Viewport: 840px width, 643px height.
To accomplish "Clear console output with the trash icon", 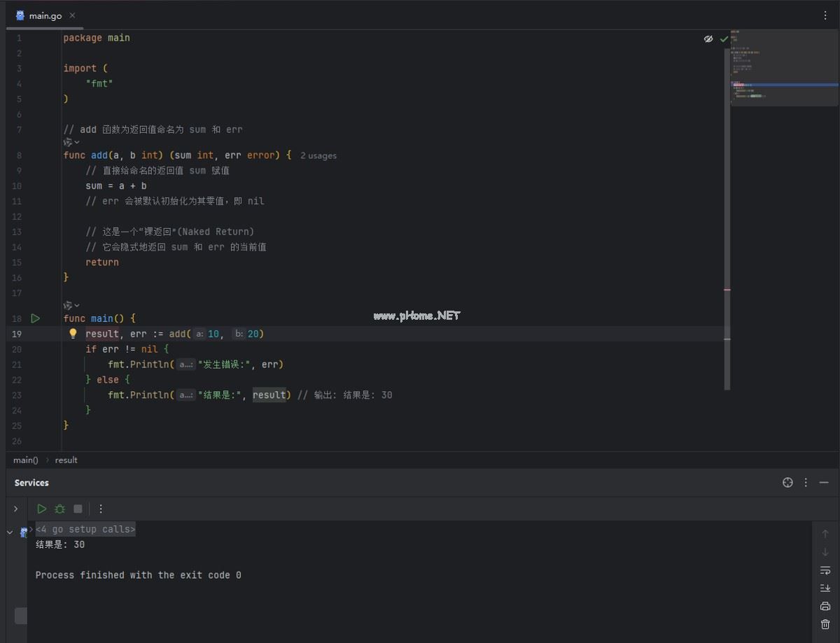I will pos(825,624).
